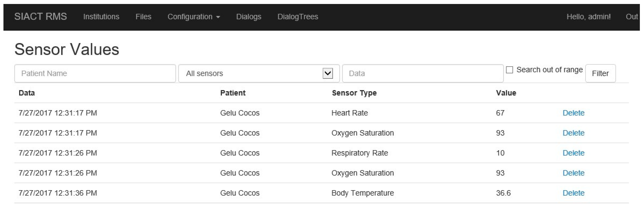Delete the Respiratory Rate reading
644x208 pixels.
click(574, 153)
